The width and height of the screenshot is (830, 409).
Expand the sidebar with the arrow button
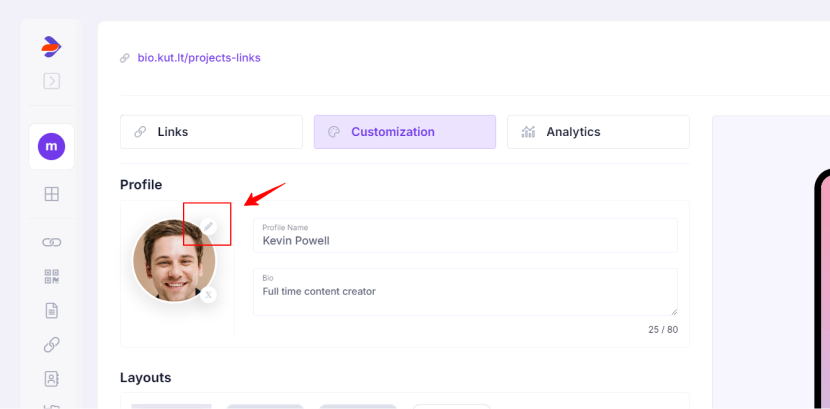click(x=51, y=81)
